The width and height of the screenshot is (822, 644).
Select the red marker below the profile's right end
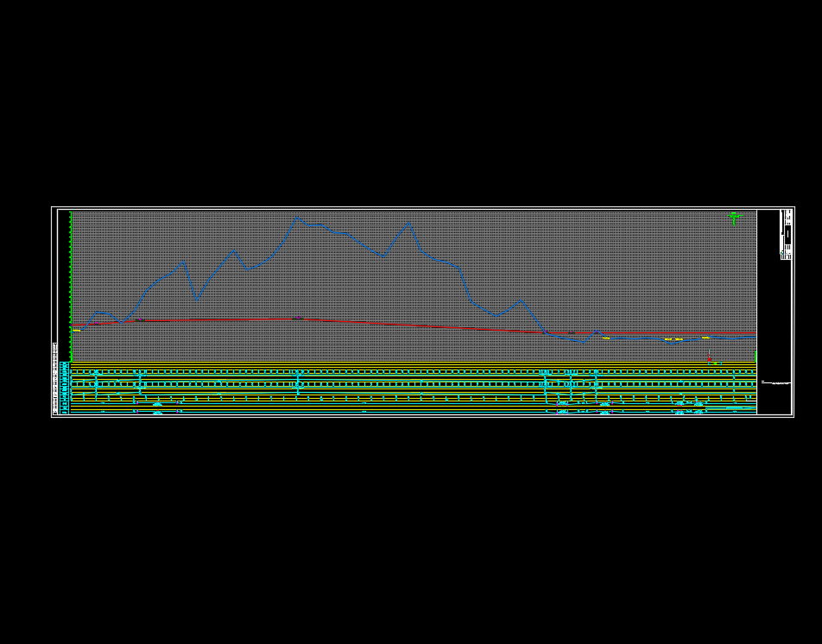[709, 356]
